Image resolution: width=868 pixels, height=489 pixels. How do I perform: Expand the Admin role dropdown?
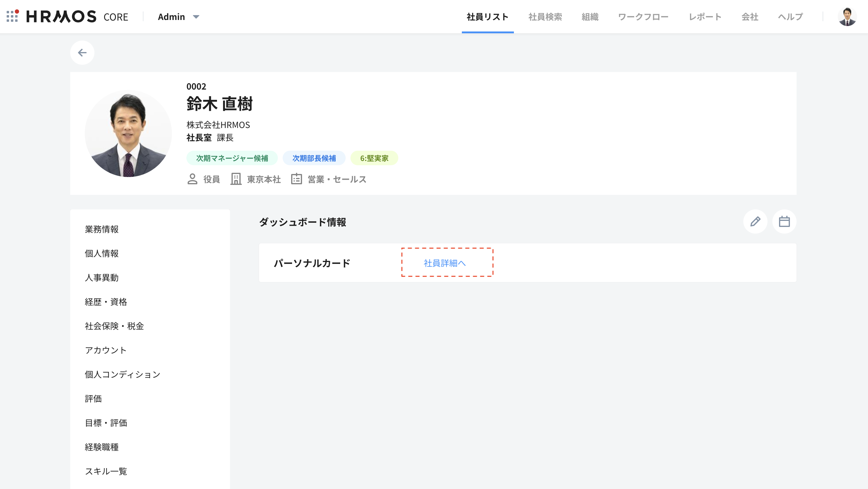click(x=179, y=17)
